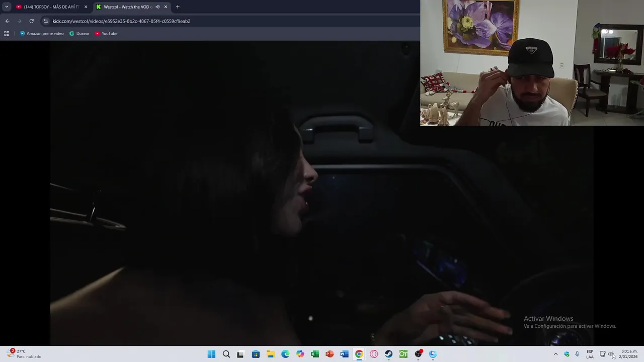Image resolution: width=644 pixels, height=362 pixels.
Task: Change the ESP LAA input language
Action: pyautogui.click(x=590, y=354)
